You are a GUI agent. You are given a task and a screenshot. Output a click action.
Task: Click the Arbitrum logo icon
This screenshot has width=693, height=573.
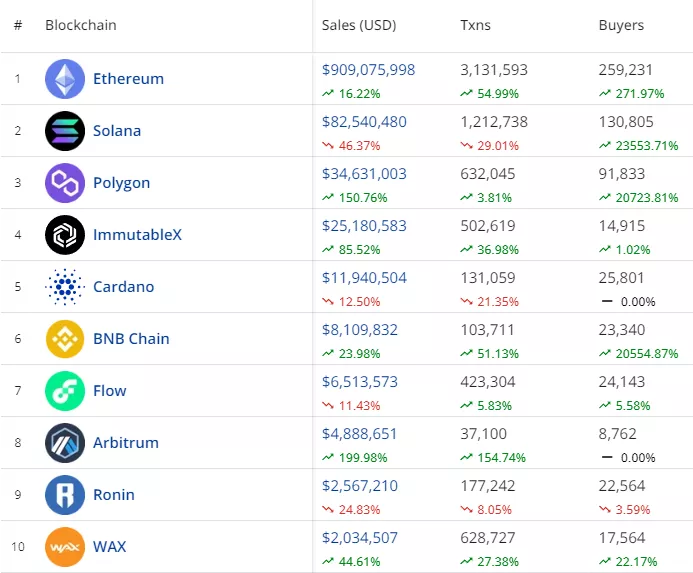[65, 443]
